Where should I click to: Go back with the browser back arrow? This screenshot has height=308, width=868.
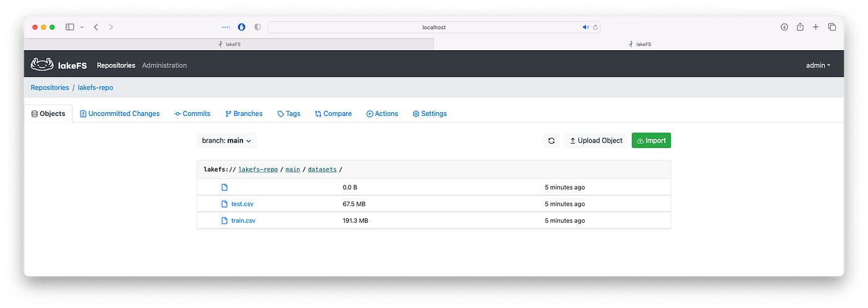[x=96, y=27]
